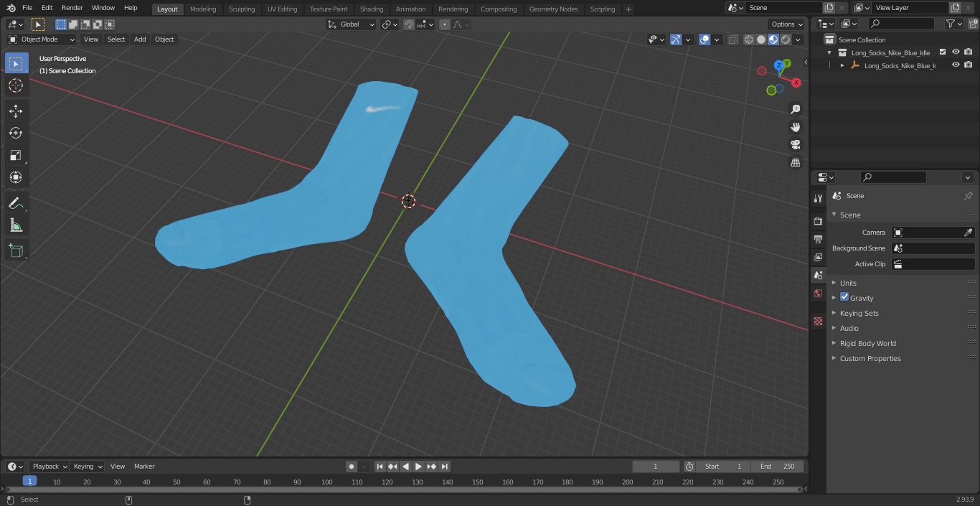Open the Texture properties tab
Screen dimensions: 980x506
(818, 321)
